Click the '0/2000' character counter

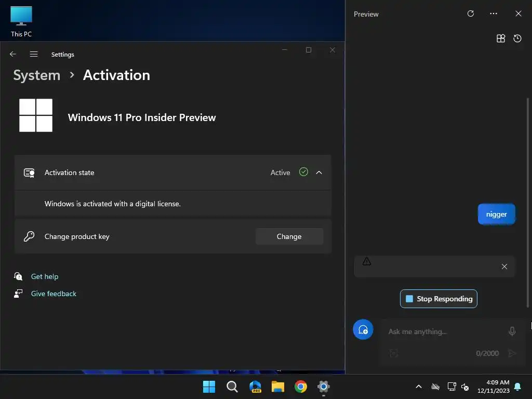[x=487, y=353]
